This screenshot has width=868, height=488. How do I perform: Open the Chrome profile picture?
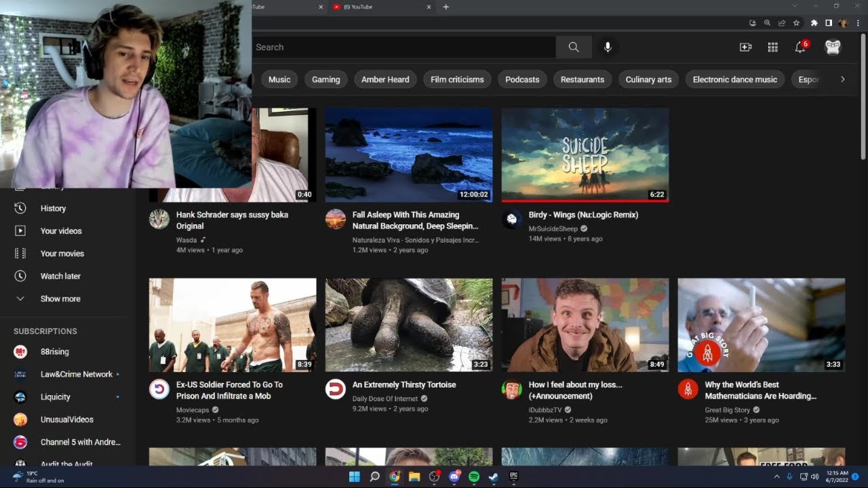[x=843, y=22]
